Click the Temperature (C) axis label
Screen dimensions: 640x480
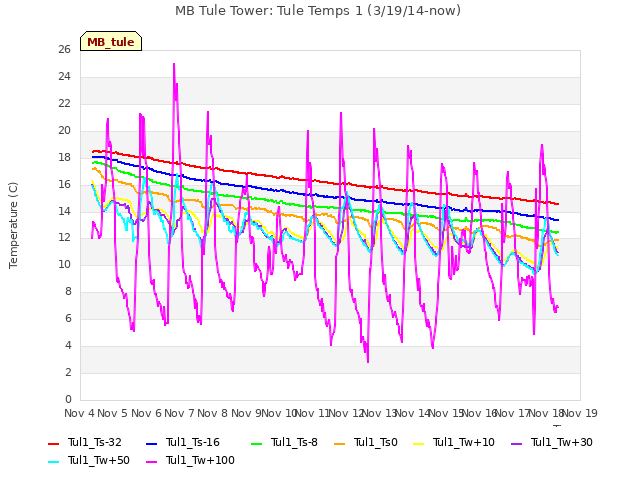tap(13, 225)
